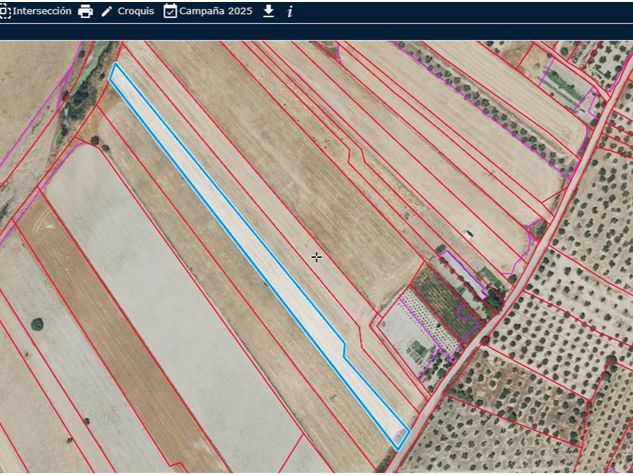Viewport: 633px width, 475px height.
Task: Open the Intersección tool label
Action: click(x=41, y=11)
